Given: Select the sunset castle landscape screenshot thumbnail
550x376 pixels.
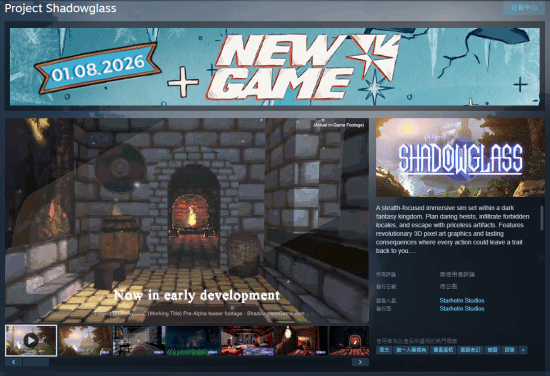Looking at the screenshot, I should [x=85, y=341].
